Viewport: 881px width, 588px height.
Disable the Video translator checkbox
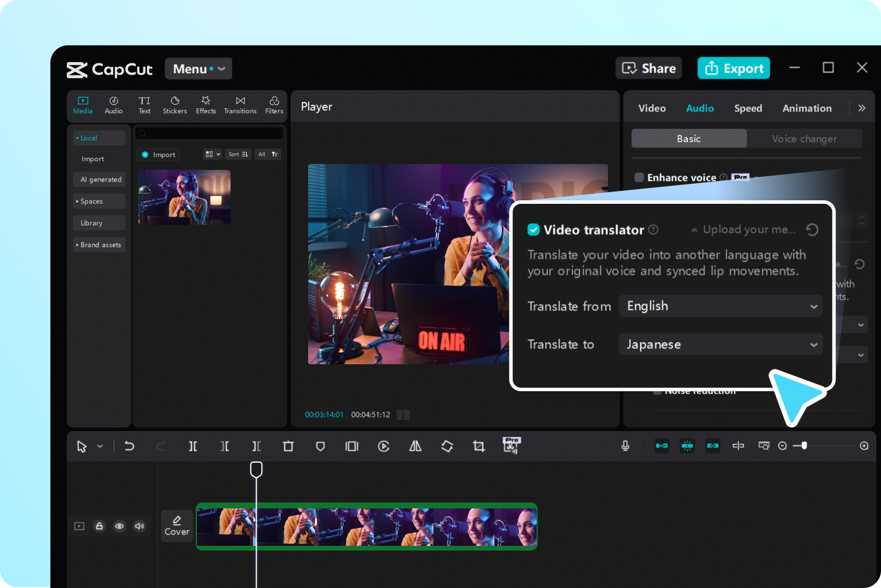click(x=534, y=230)
